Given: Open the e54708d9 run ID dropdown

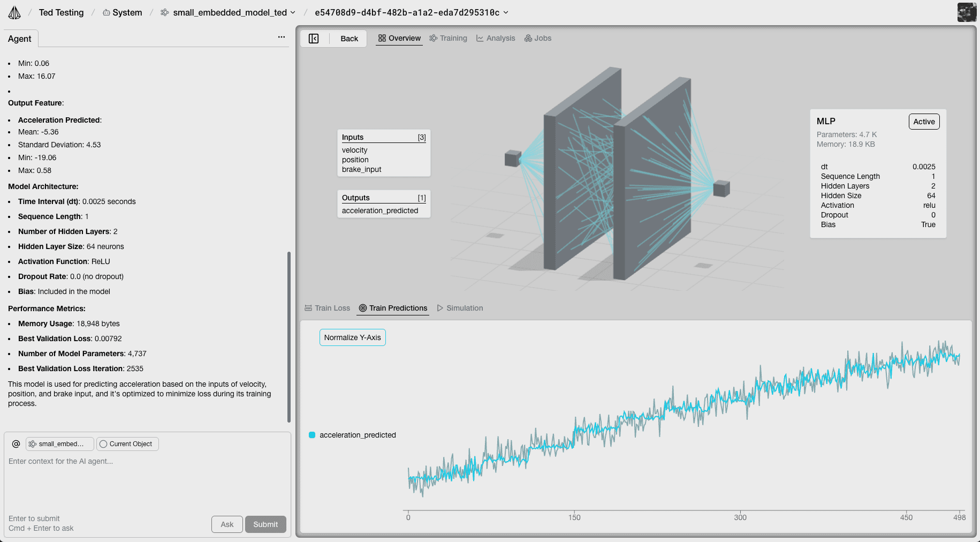Looking at the screenshot, I should click(x=505, y=12).
